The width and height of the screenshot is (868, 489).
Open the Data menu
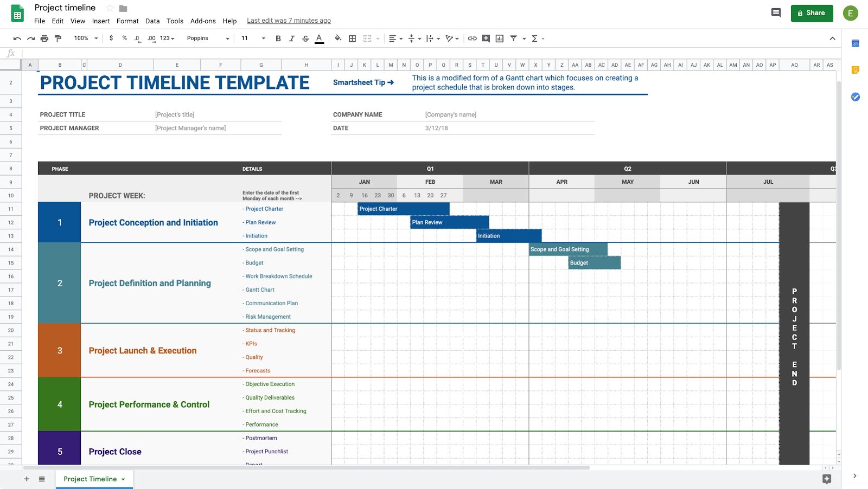152,21
